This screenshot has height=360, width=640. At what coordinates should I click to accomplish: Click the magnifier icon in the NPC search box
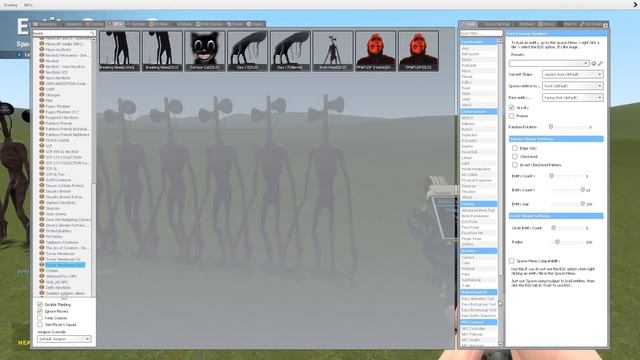(x=92, y=33)
